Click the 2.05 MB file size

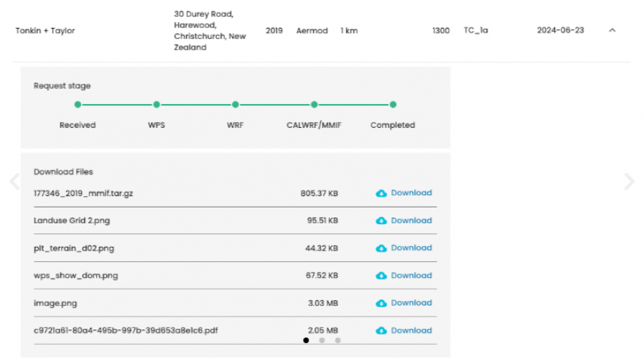click(323, 330)
